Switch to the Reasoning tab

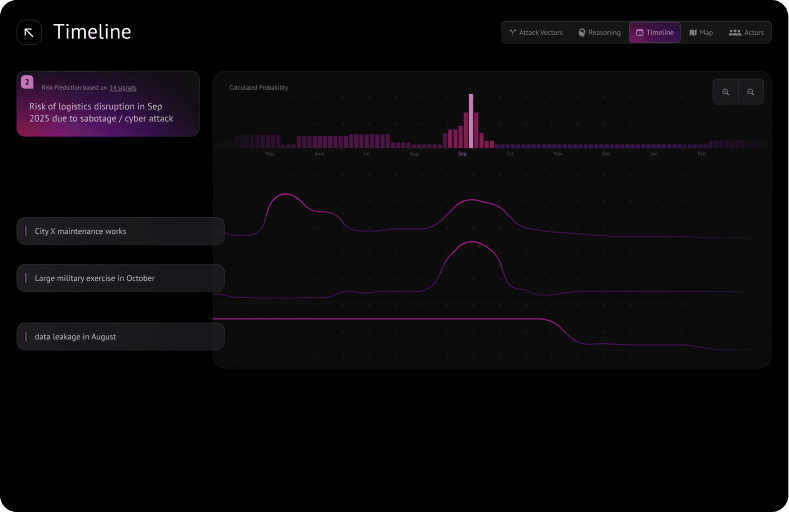(599, 33)
